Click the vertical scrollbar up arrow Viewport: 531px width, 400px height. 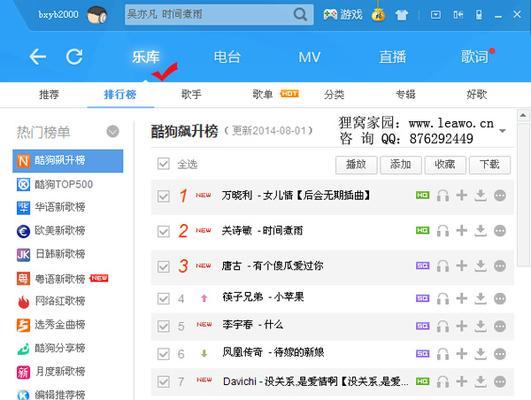coord(523,115)
